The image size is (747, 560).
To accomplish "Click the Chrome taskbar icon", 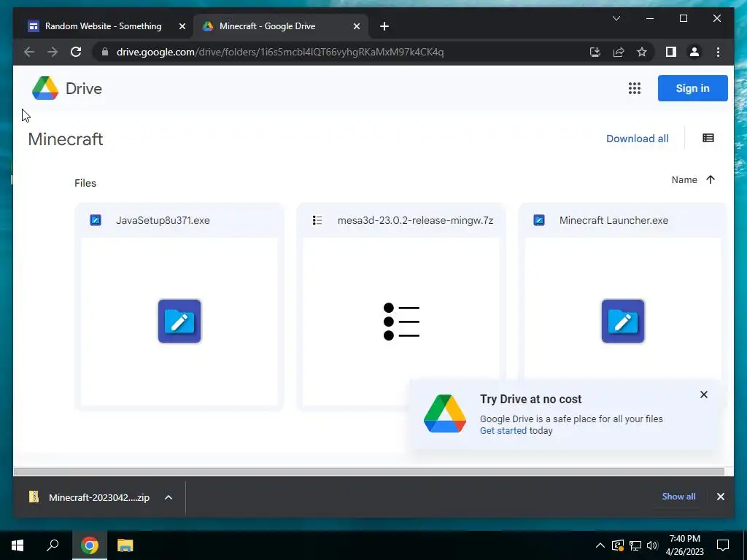I will coord(89,545).
